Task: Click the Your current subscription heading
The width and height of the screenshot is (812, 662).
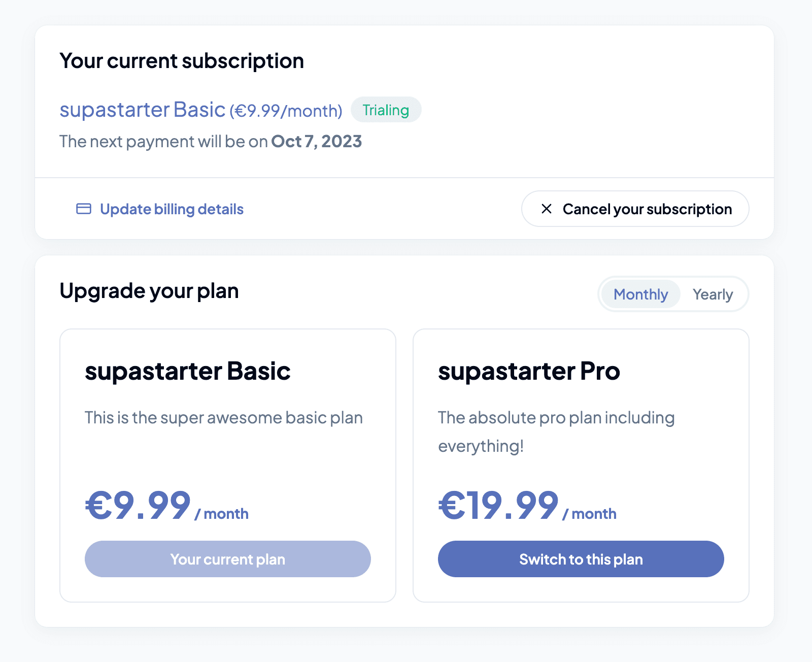Action: coord(182,61)
